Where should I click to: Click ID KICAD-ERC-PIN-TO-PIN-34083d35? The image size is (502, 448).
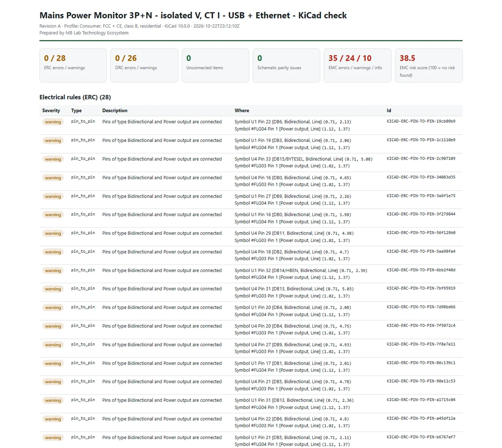421,177
